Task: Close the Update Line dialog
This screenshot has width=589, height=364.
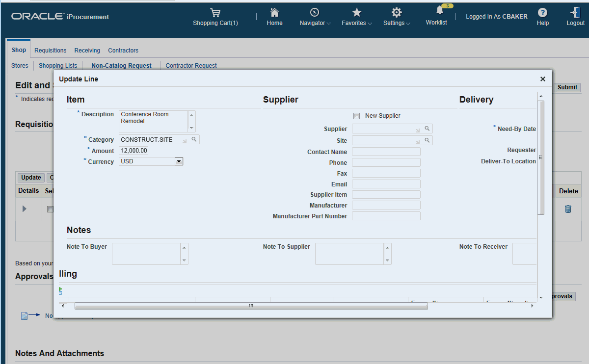Action: click(x=543, y=79)
